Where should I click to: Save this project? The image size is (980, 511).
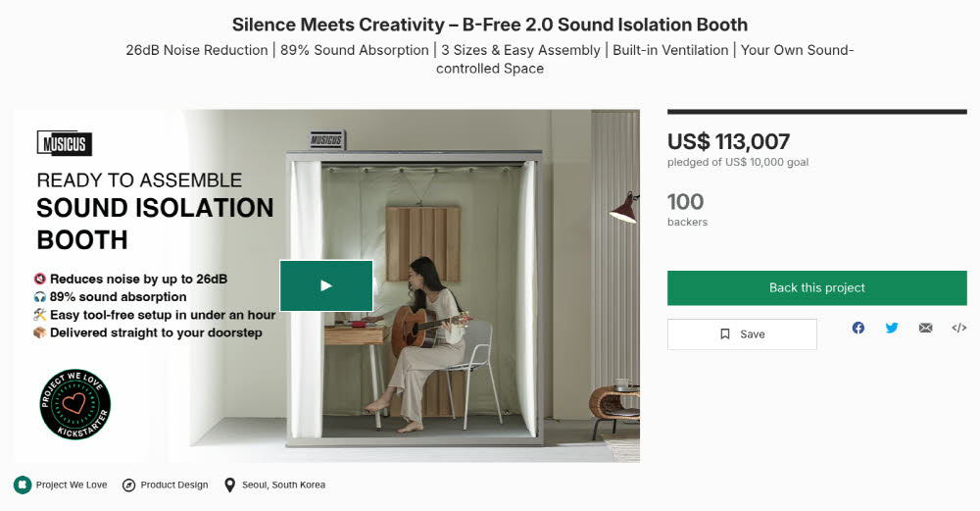(x=742, y=334)
